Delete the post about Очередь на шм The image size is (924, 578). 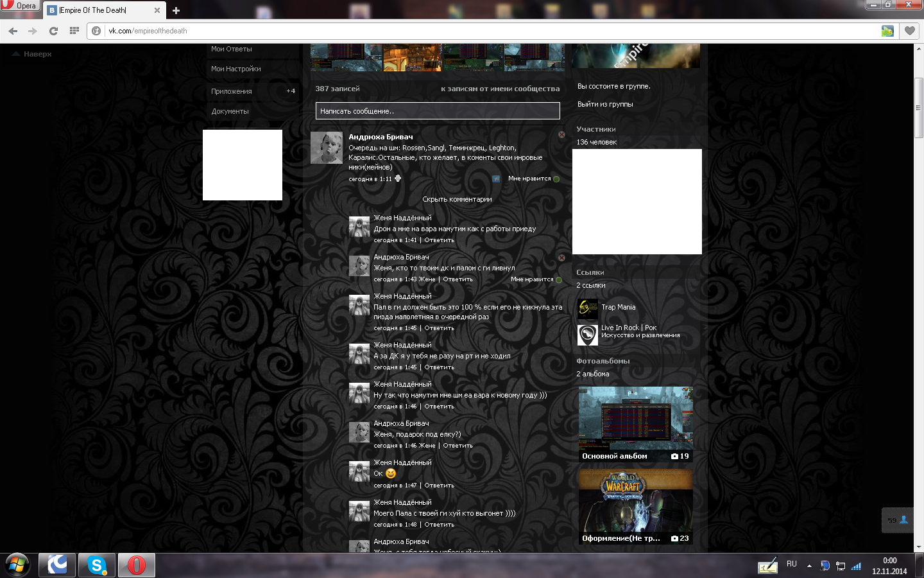561,135
